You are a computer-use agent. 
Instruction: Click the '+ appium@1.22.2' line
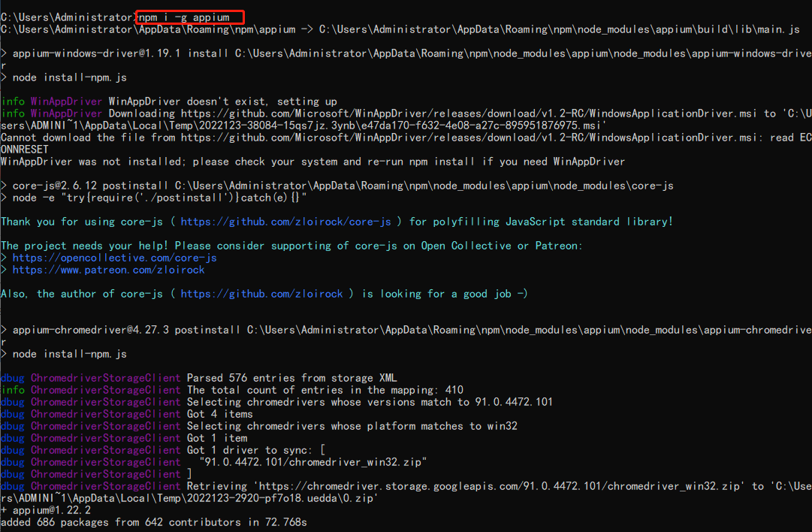(46, 510)
